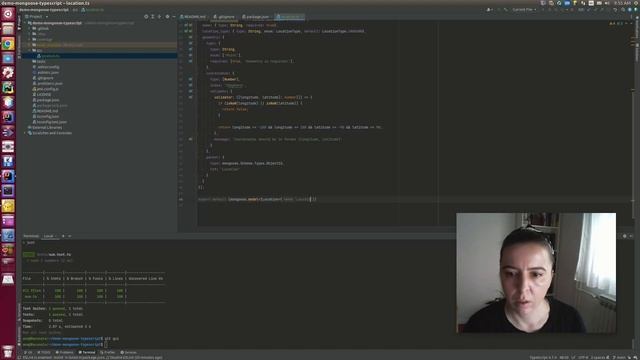Click the search everywhere magnifier icon
This screenshot has height=360, width=640.
[x=623, y=9]
